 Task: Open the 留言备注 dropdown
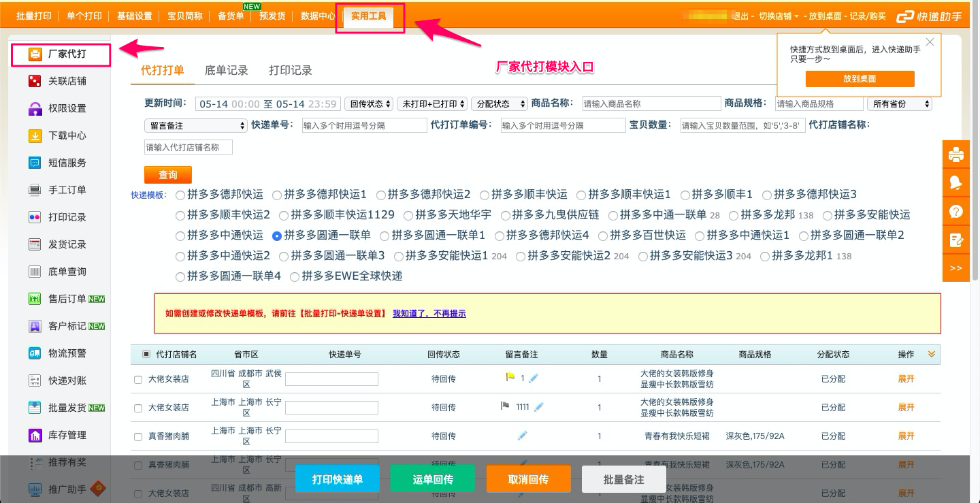pyautogui.click(x=195, y=126)
